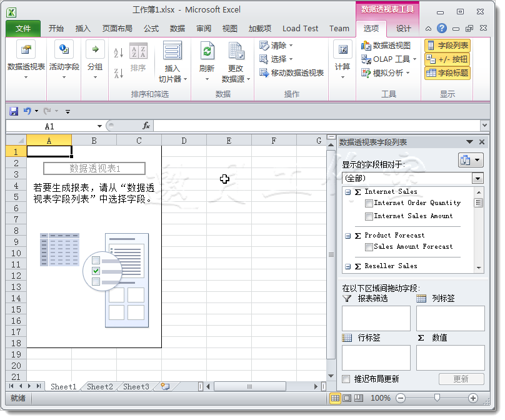The image size is (505, 420).
Task: Check Sales Amount Forecast field
Action: [x=369, y=247]
